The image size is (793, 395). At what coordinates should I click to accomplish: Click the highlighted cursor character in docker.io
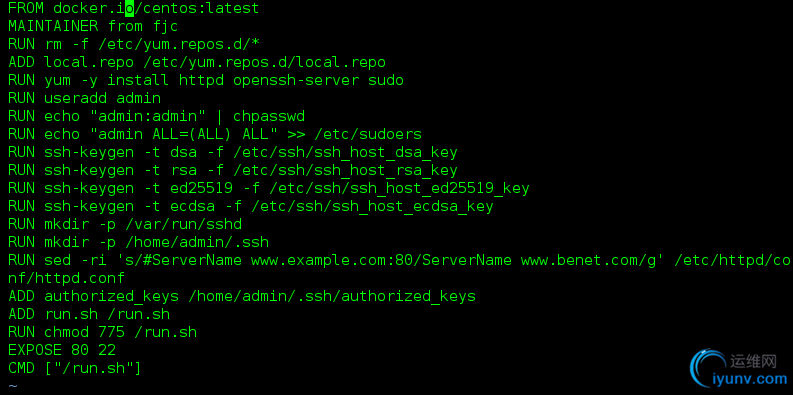coord(129,8)
